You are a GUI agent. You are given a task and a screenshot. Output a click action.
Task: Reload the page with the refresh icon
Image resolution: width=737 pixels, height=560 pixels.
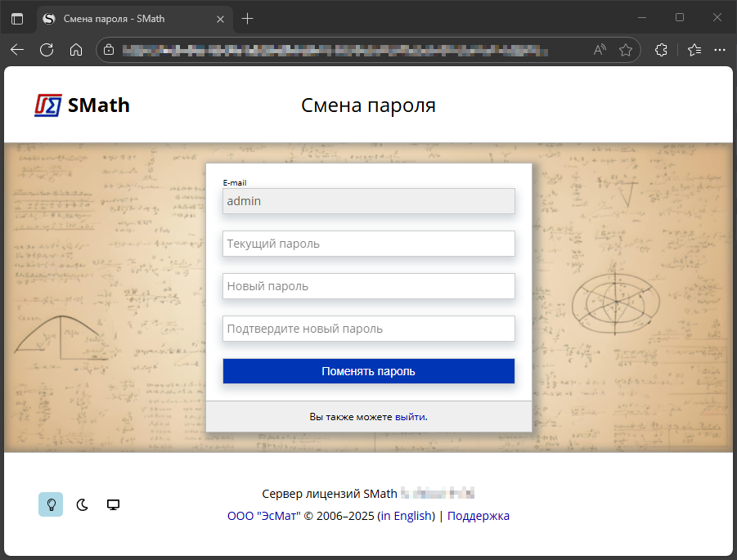(47, 50)
